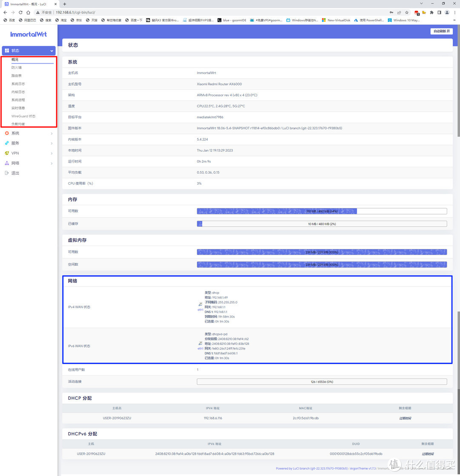
Task: Open the 系统日志 submenu item
Action: [18, 84]
